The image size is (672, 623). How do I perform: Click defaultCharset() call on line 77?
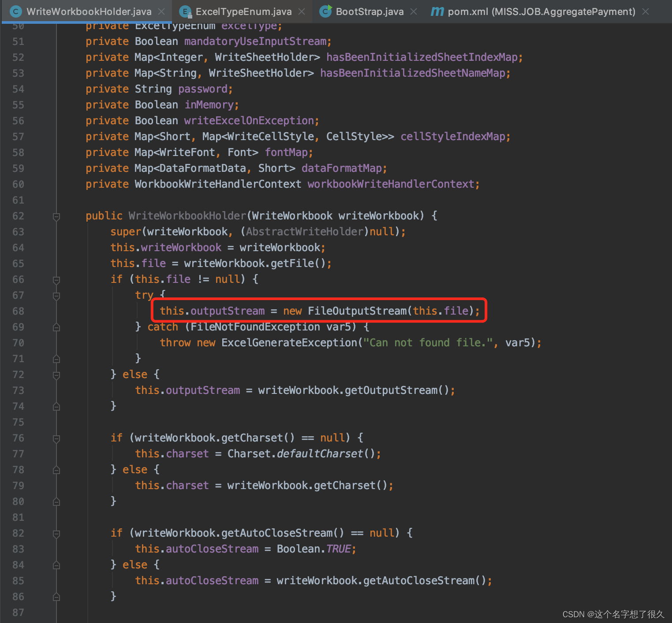click(x=326, y=454)
